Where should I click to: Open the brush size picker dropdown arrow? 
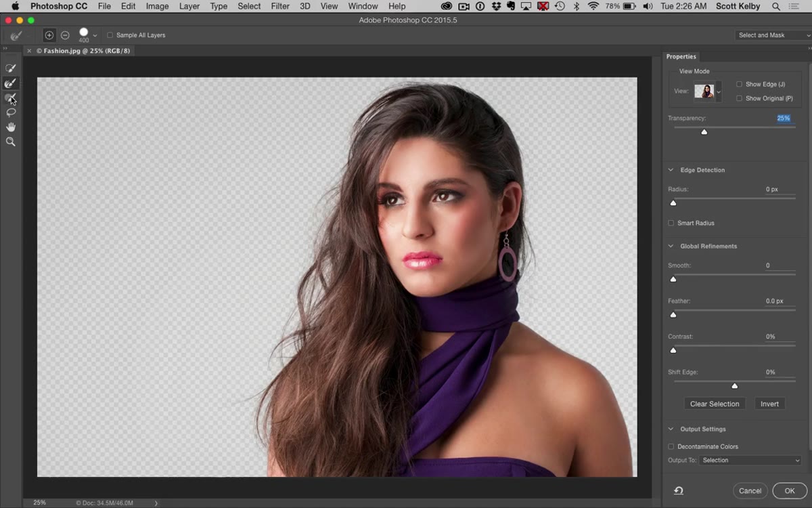click(x=95, y=35)
